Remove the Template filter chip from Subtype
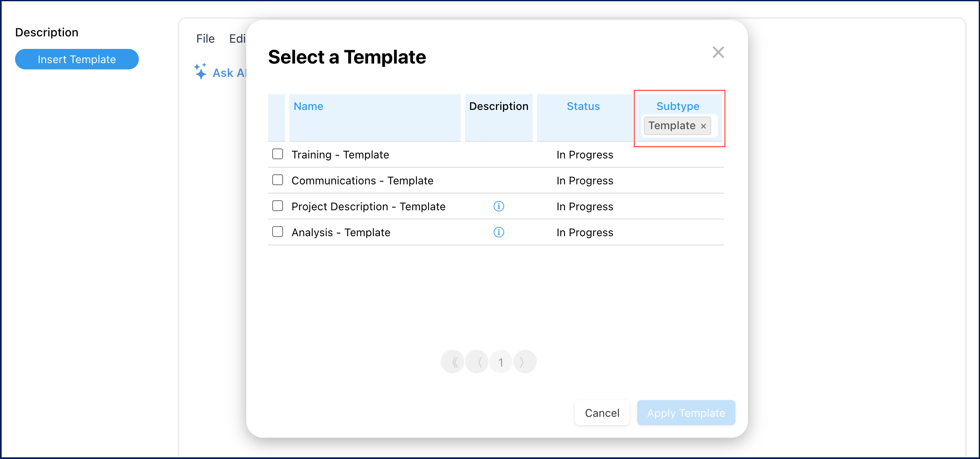Viewport: 980px width, 459px height. (x=703, y=126)
